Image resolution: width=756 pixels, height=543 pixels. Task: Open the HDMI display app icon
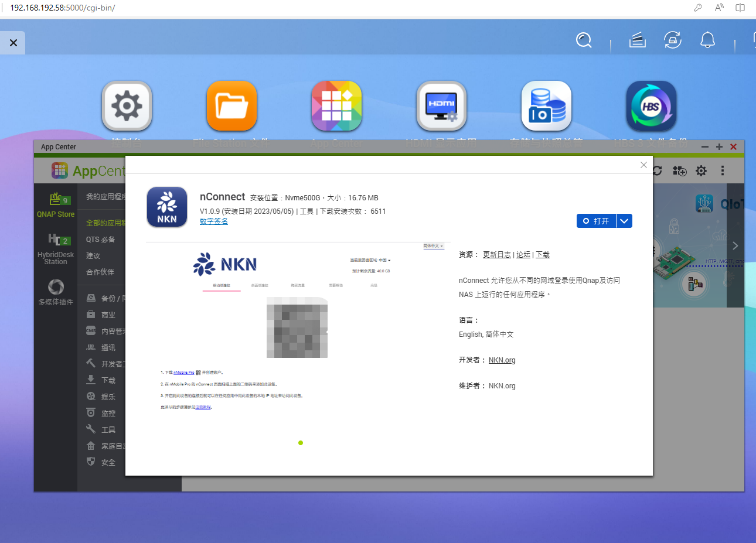point(441,106)
